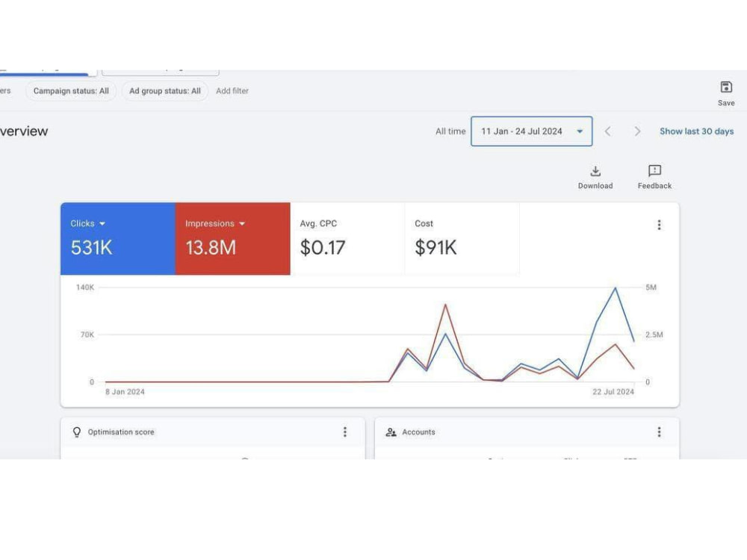Open Accounts card options menu
Image resolution: width=747 pixels, height=560 pixels.
(659, 432)
